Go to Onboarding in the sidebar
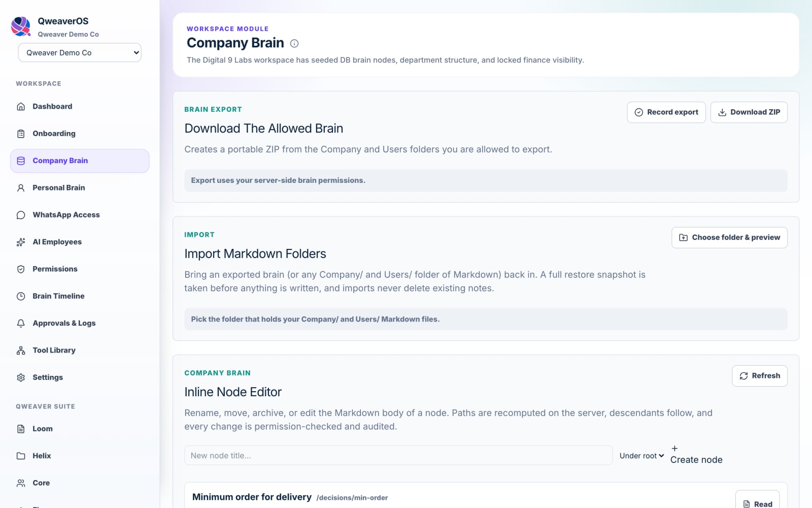Viewport: 812px width, 508px height. (80, 134)
